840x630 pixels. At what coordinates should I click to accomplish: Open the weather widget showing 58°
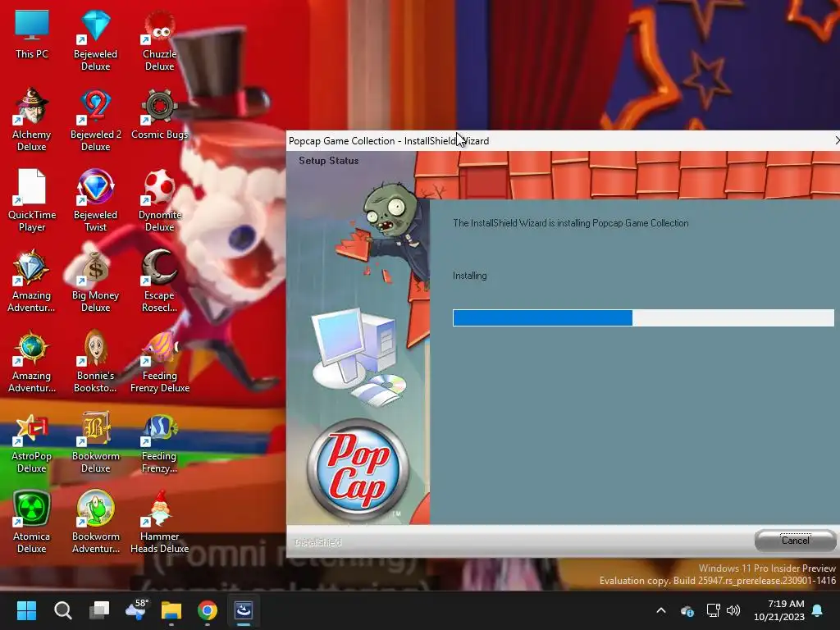136,610
